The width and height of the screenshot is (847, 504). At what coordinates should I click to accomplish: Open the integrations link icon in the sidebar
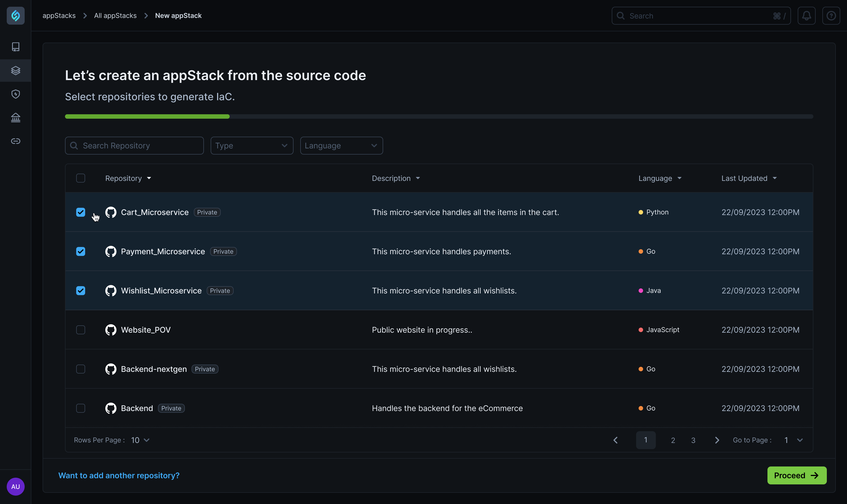tap(16, 141)
